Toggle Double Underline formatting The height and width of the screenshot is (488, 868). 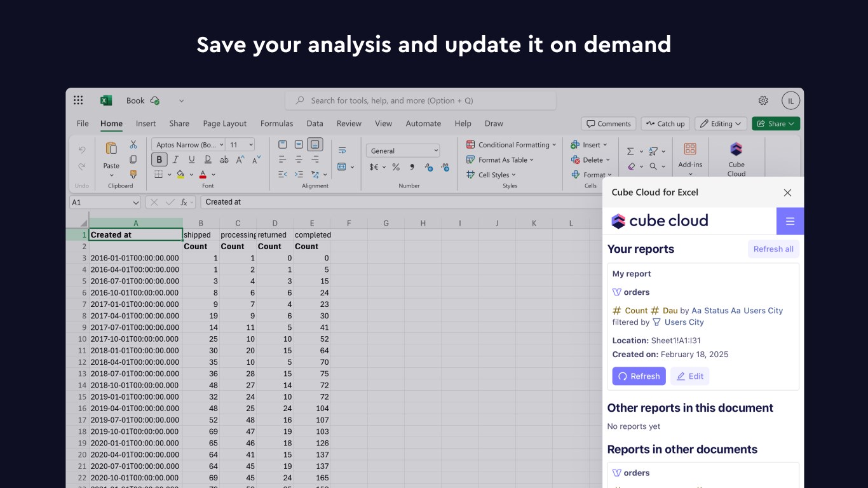[x=207, y=159]
